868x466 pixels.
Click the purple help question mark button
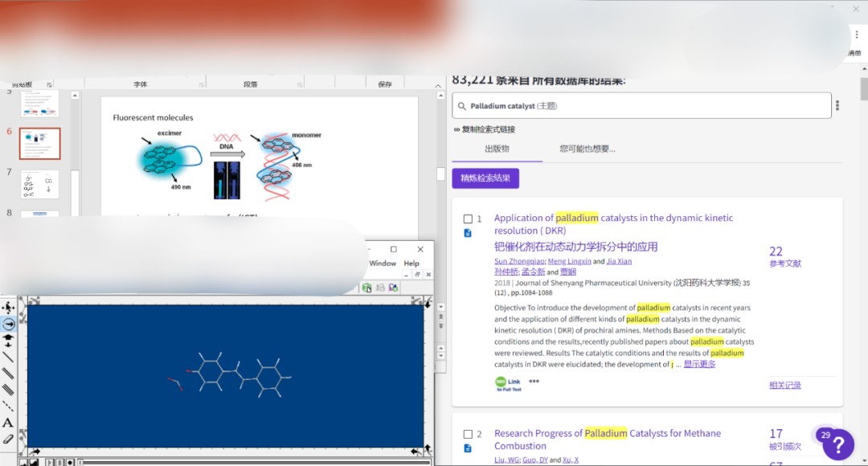coord(838,444)
